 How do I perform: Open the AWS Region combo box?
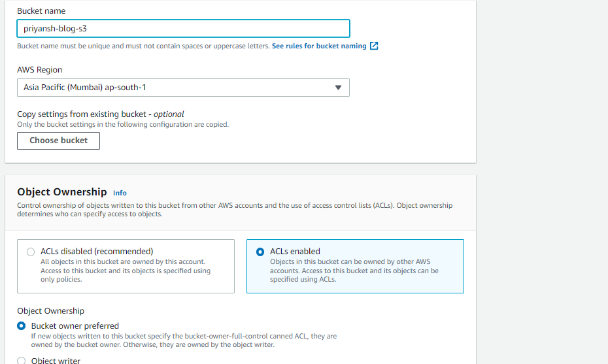183,88
